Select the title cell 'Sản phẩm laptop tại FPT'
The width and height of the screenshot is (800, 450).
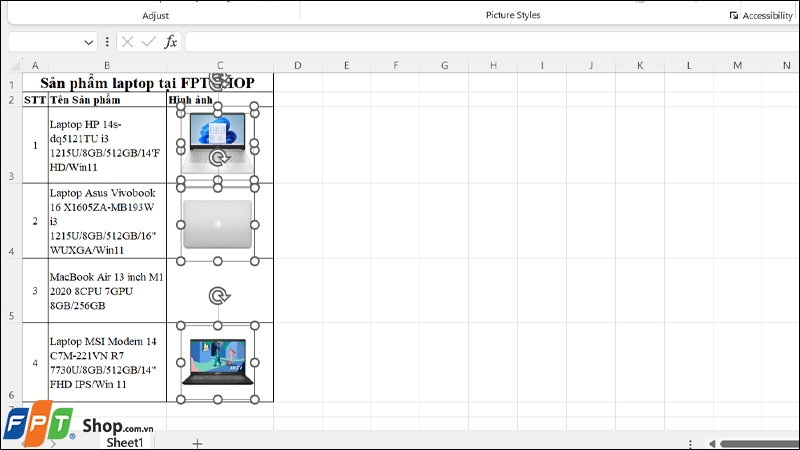[147, 83]
